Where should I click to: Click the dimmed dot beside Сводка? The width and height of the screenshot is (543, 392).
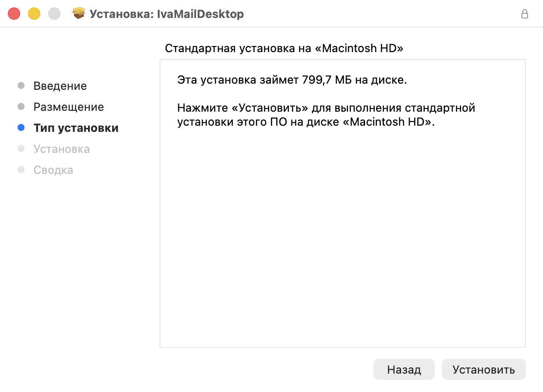tap(21, 170)
